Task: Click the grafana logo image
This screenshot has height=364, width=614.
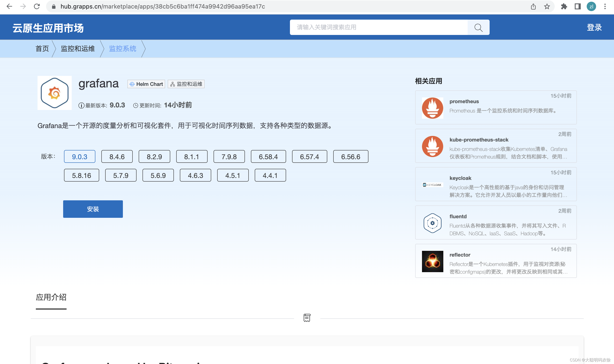Action: [x=54, y=93]
